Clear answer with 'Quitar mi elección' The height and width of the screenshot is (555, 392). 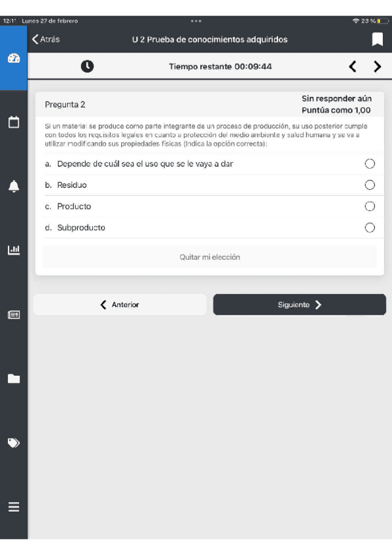pos(209,257)
